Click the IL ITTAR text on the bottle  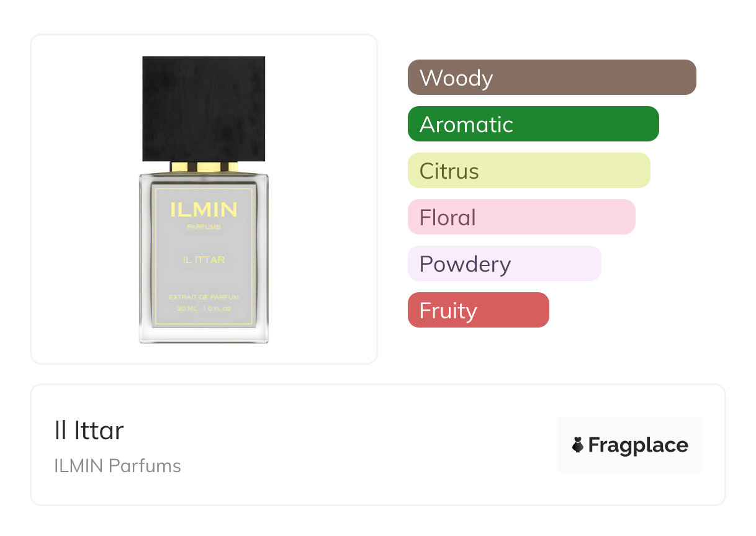click(x=204, y=260)
